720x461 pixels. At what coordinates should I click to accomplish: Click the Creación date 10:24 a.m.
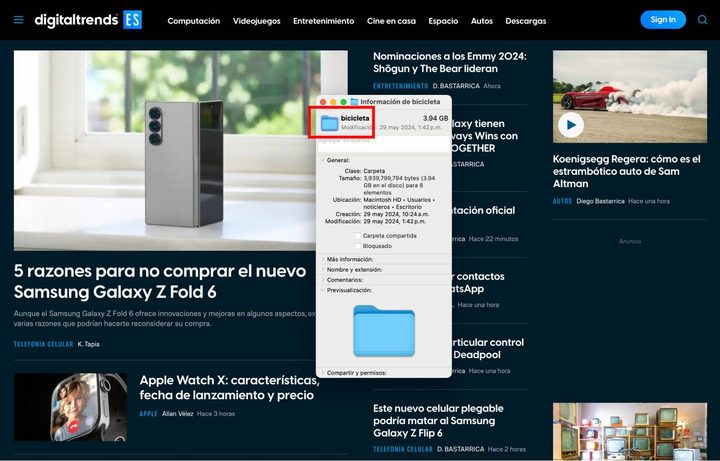tap(396, 214)
